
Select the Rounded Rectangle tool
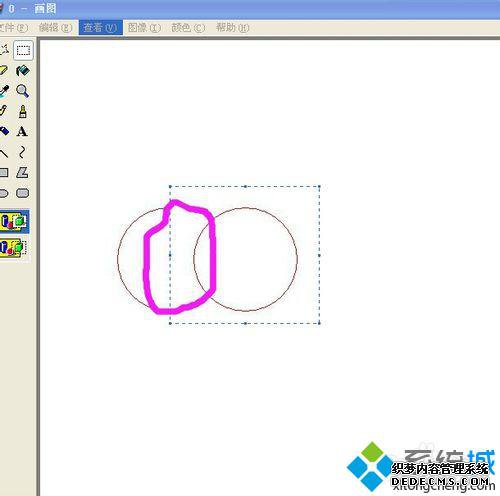(22, 193)
